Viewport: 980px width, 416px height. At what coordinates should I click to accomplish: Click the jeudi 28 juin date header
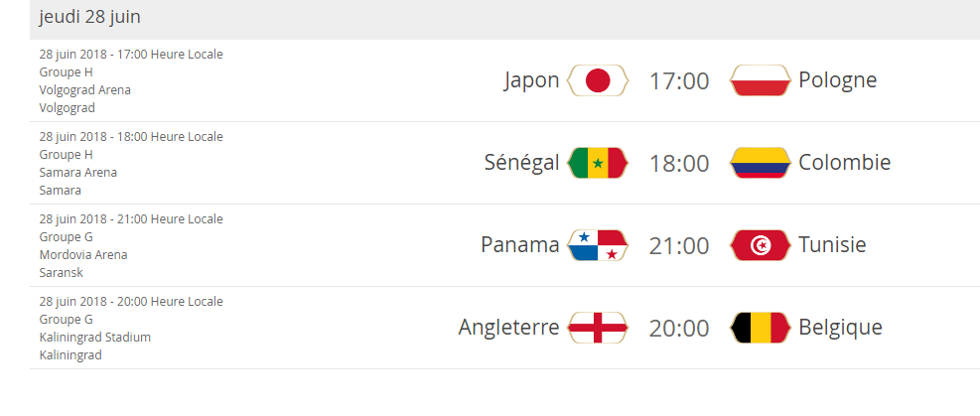tap(90, 17)
